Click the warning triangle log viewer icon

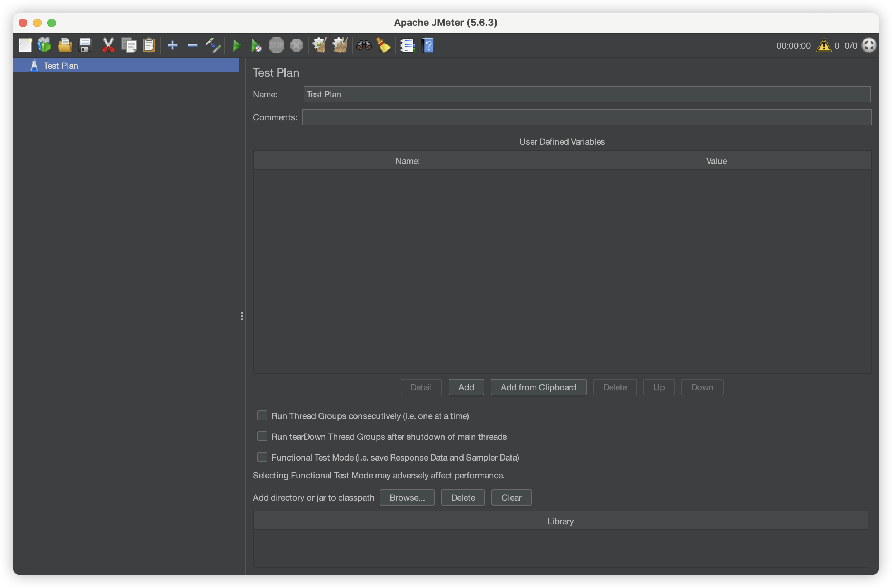[823, 45]
